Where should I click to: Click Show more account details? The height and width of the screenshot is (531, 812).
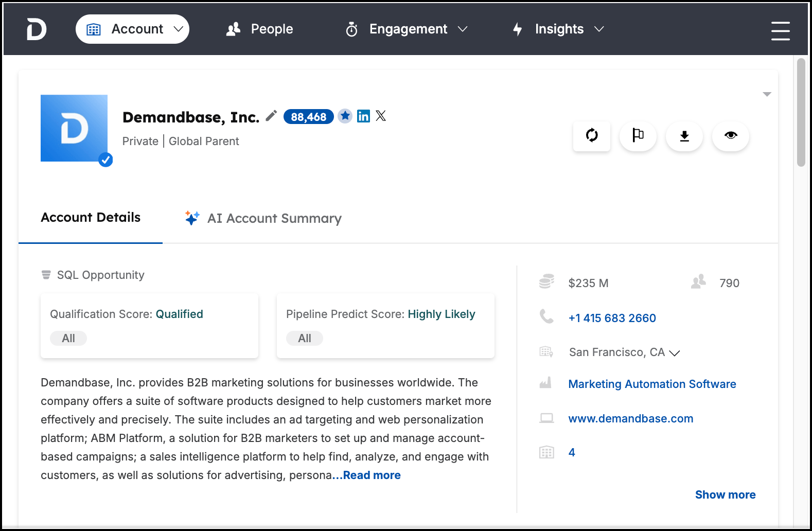coord(725,494)
